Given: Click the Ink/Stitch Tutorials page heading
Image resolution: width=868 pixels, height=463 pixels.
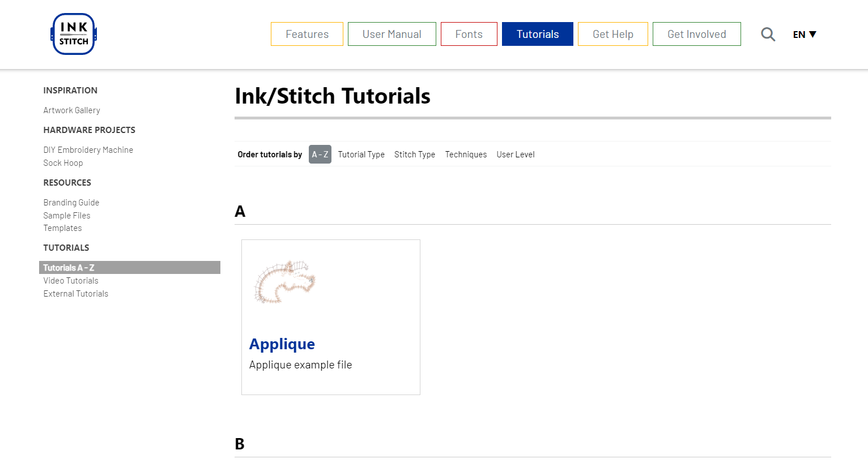Looking at the screenshot, I should [x=333, y=96].
